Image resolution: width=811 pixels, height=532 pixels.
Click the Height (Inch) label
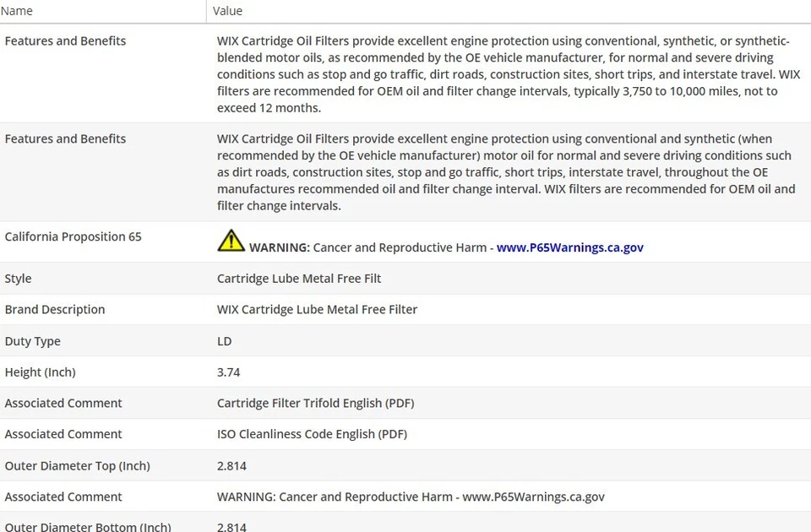point(41,372)
